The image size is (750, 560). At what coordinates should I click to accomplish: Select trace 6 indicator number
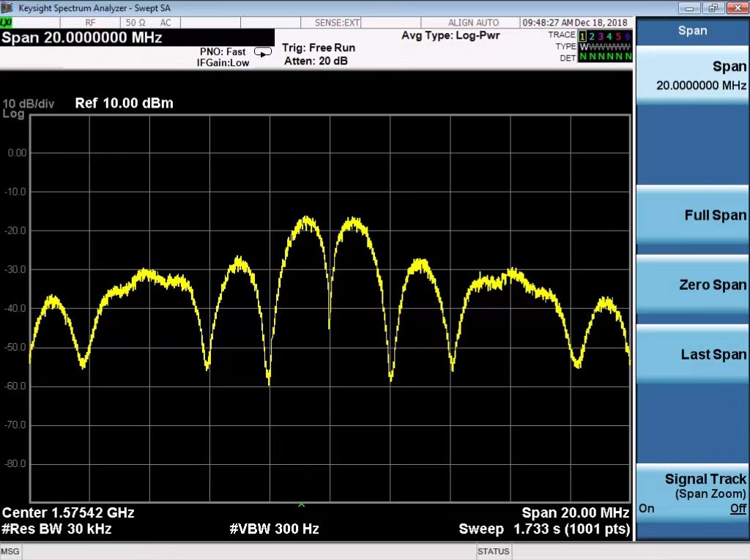[628, 36]
